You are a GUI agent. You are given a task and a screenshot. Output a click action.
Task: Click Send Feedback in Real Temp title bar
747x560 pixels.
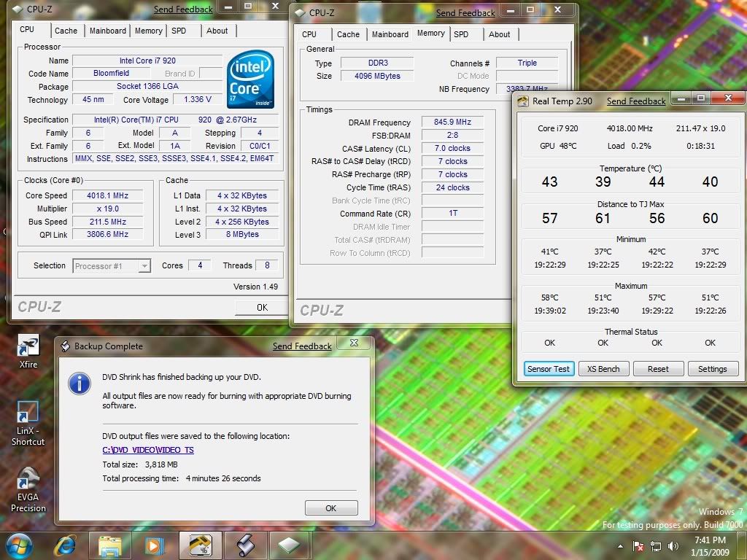(636, 101)
